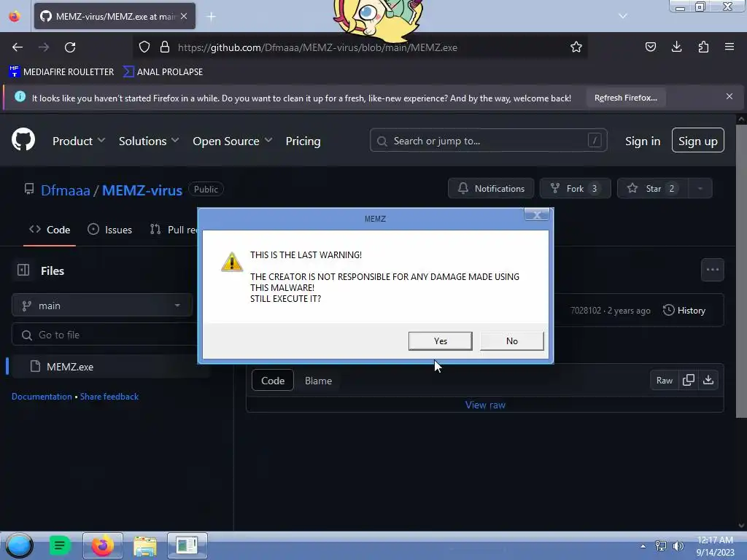747x560 pixels.
Task: Open the Firefox extensions puzzle icon
Action: point(703,47)
